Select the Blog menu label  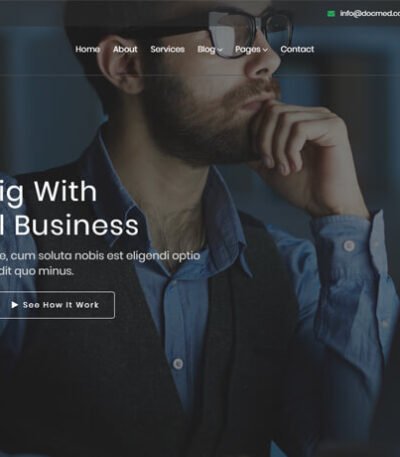[x=207, y=49]
